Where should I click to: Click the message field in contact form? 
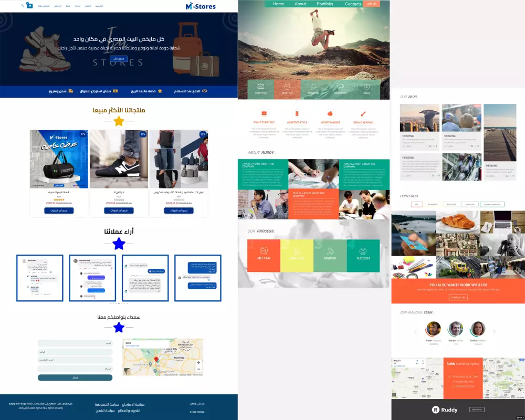tap(75, 369)
